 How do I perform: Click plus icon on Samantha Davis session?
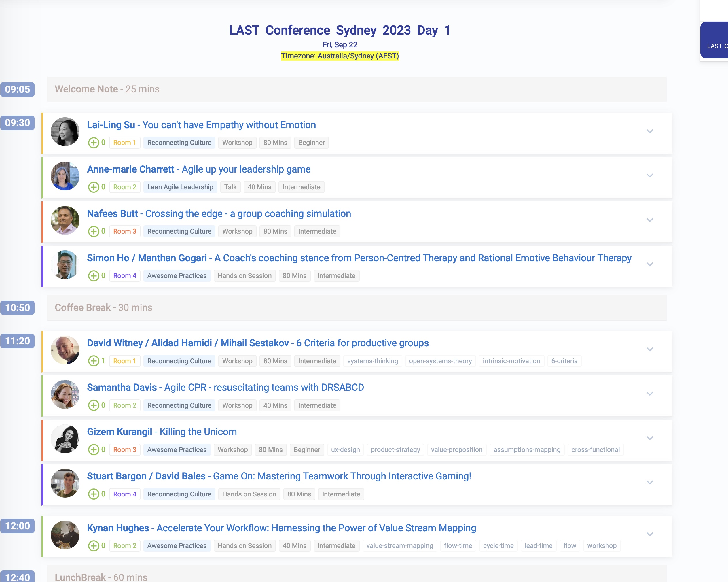94,405
